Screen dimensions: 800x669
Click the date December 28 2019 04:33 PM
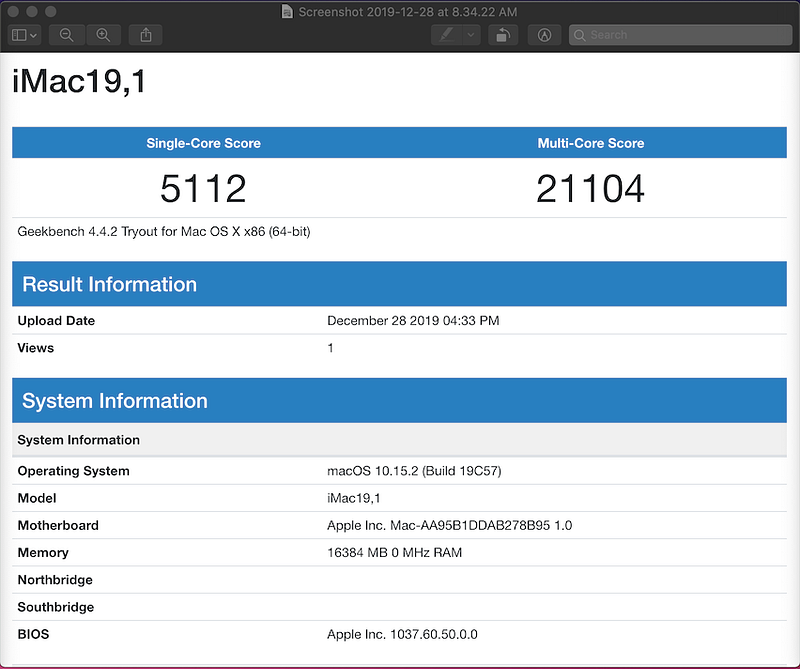(413, 320)
